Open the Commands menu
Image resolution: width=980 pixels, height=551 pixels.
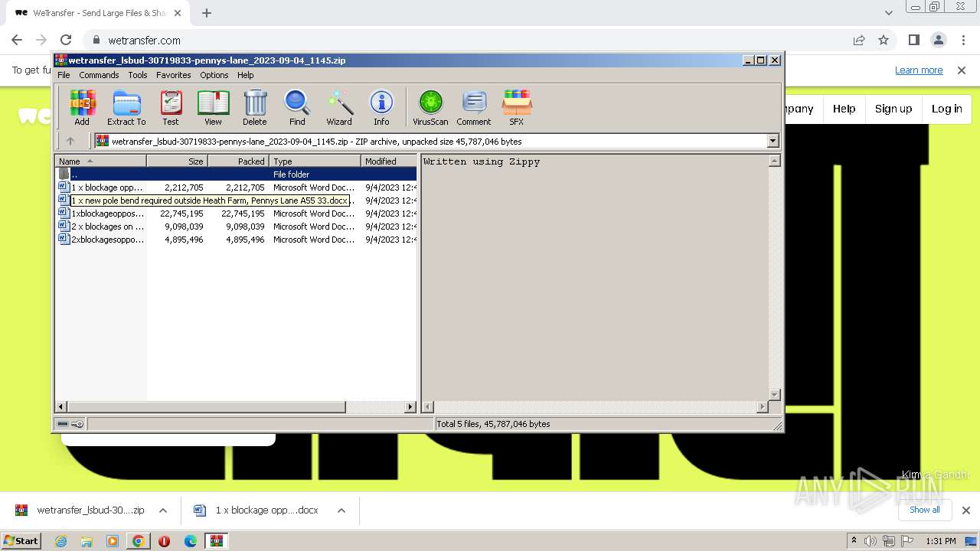click(x=99, y=75)
